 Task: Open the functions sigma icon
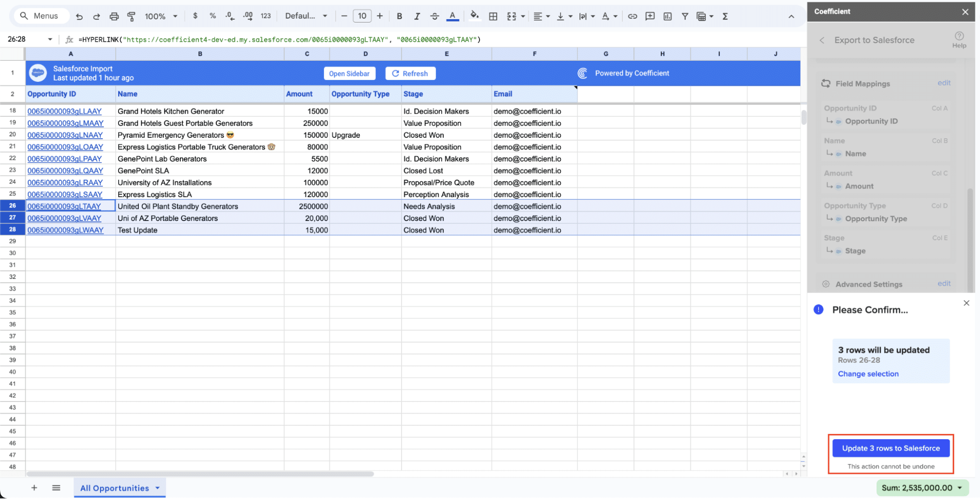coord(725,16)
